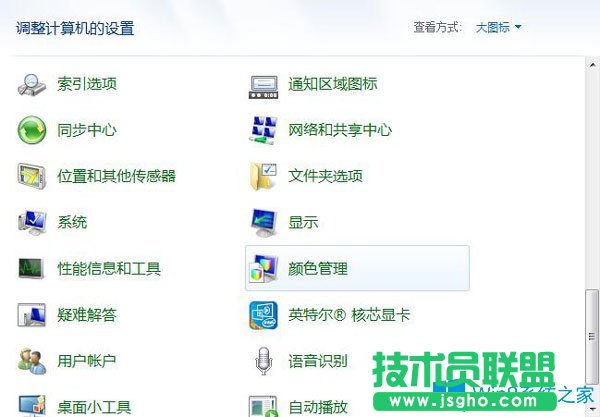Open 显示 text link

tap(303, 222)
